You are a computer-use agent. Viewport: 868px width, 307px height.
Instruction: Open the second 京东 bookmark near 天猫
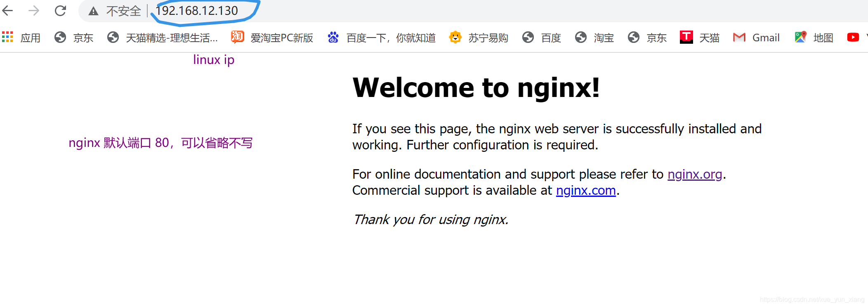tap(647, 38)
